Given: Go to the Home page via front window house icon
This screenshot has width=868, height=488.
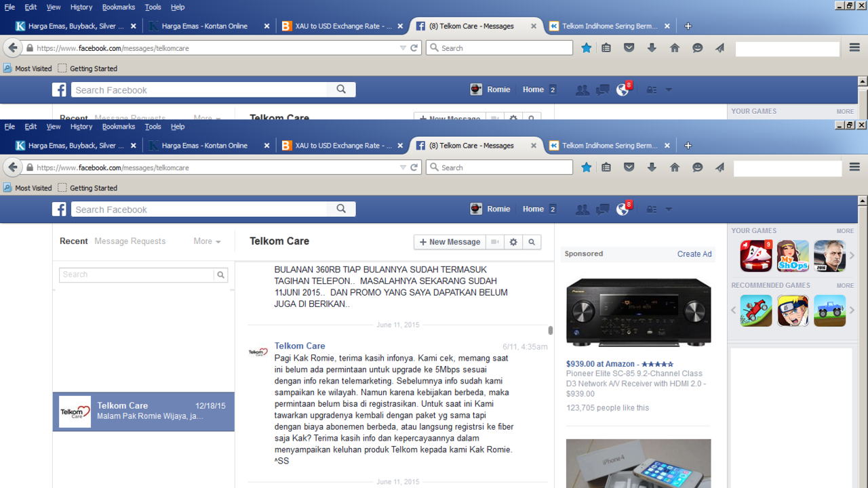Looking at the screenshot, I should [675, 167].
